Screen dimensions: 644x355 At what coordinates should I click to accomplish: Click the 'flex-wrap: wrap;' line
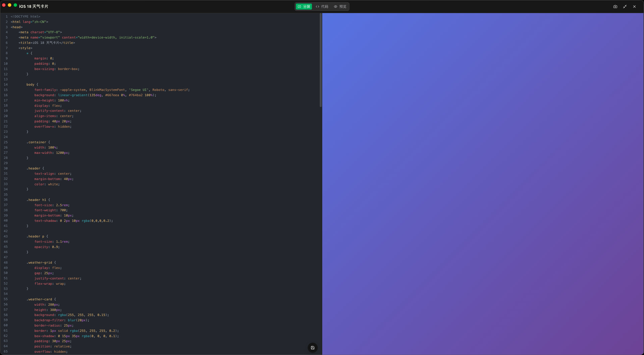(50, 284)
